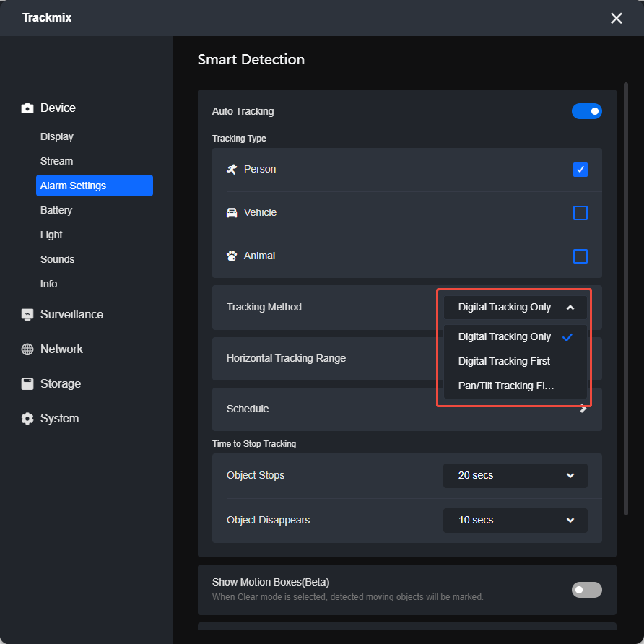Click the Object Disappears label
The width and height of the screenshot is (644, 644).
tap(268, 521)
